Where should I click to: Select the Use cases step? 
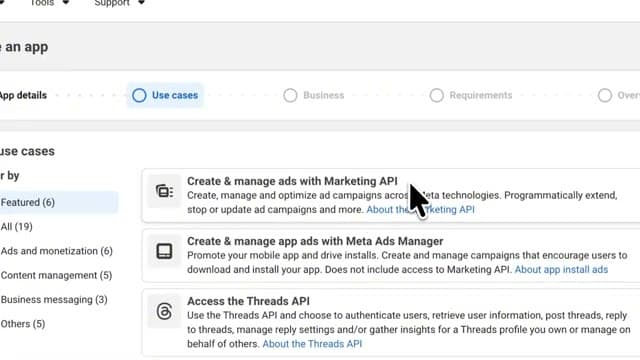click(x=165, y=95)
